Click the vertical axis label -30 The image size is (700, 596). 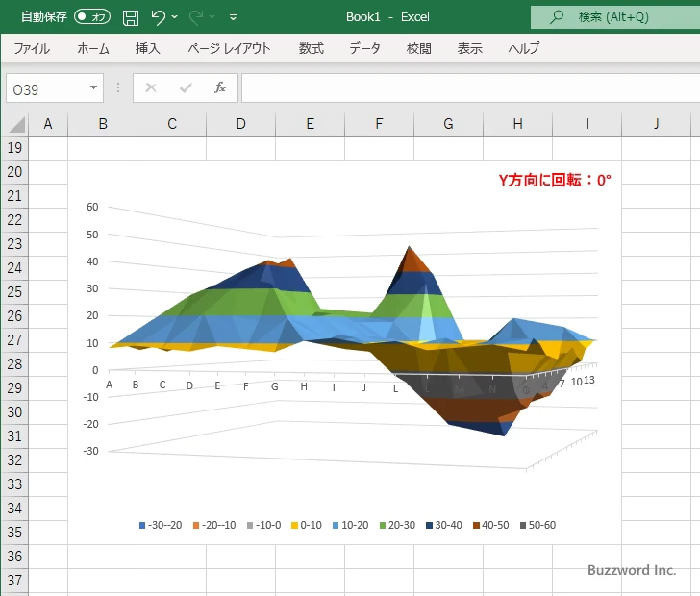(90, 451)
